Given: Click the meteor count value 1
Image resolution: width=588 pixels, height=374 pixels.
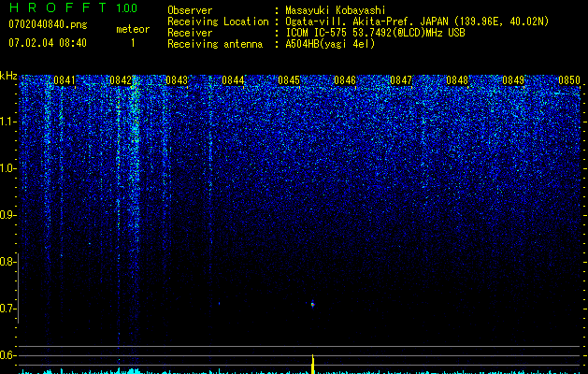Looking at the screenshot, I should click(133, 43).
